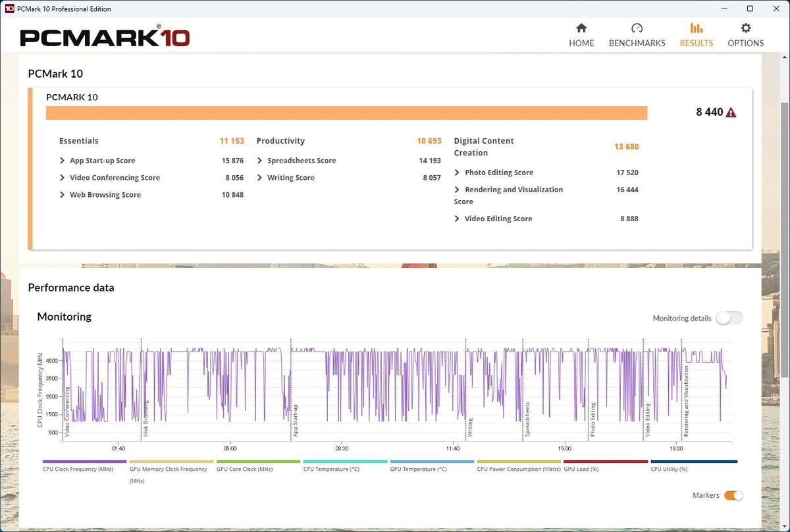Click the Writing chart marker

click(x=470, y=427)
